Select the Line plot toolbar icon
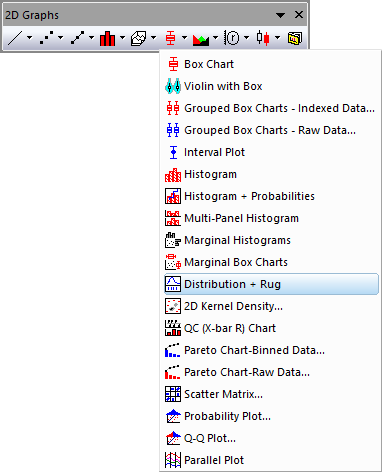 tap(15, 38)
